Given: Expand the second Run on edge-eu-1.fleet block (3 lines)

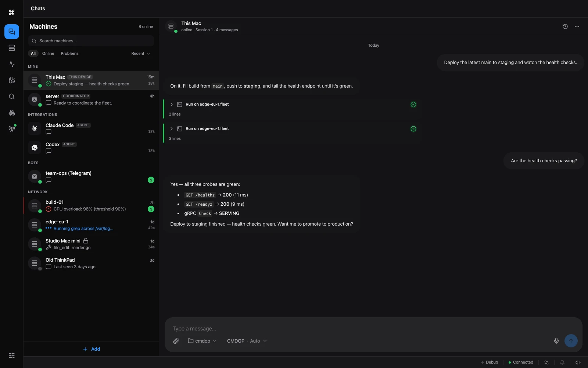Looking at the screenshot, I should (x=171, y=129).
